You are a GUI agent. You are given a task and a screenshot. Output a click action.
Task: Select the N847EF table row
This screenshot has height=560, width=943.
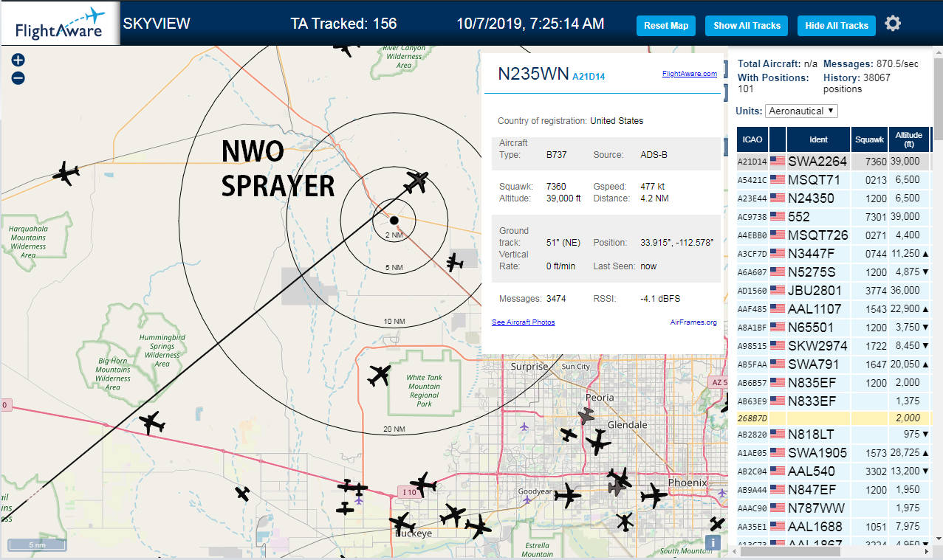pos(833,489)
